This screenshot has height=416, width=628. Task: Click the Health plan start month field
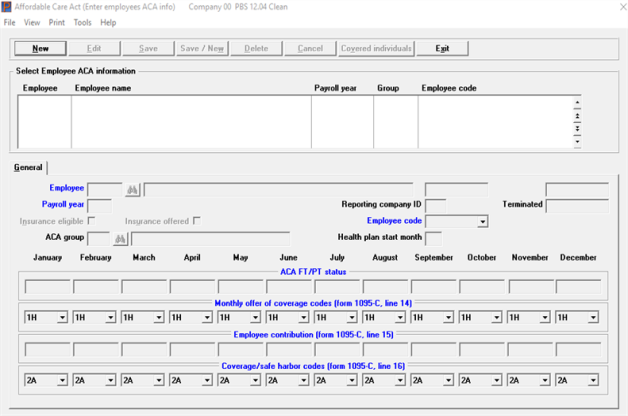[433, 238]
